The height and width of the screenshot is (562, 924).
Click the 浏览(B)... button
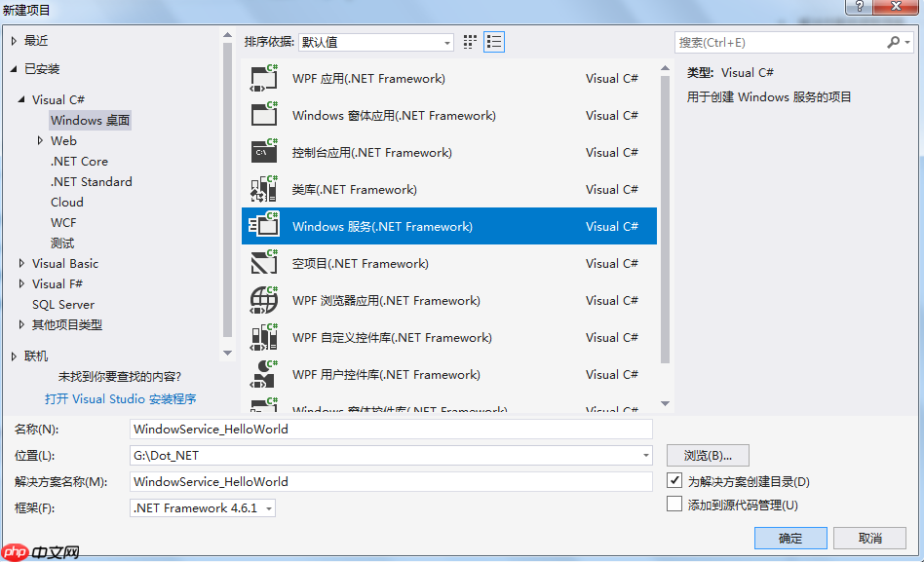(708, 456)
